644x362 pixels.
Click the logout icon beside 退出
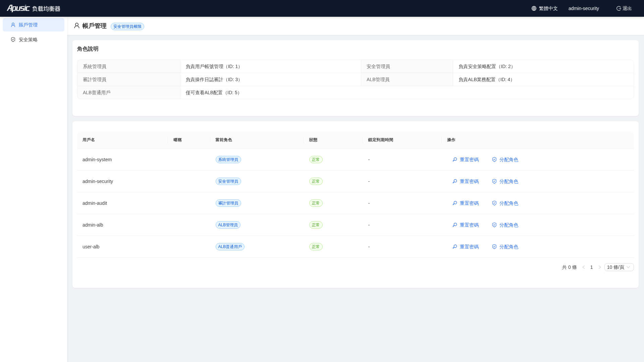tap(619, 8)
